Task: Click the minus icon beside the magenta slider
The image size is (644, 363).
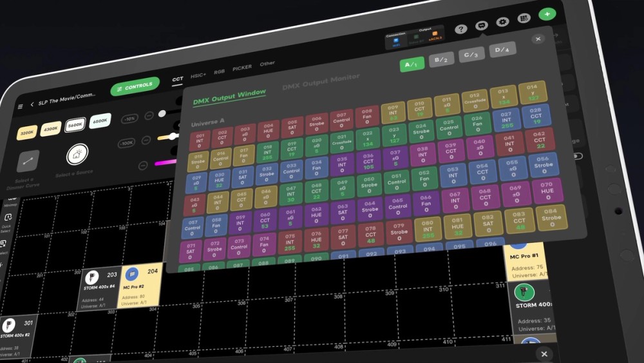Action: pos(142,166)
